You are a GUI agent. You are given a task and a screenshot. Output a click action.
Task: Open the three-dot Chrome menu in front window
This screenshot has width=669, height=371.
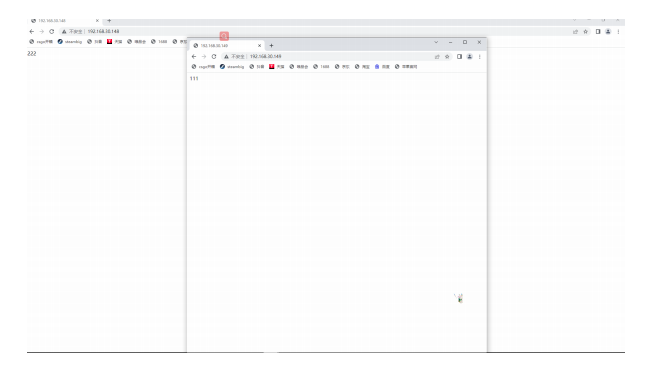click(480, 56)
